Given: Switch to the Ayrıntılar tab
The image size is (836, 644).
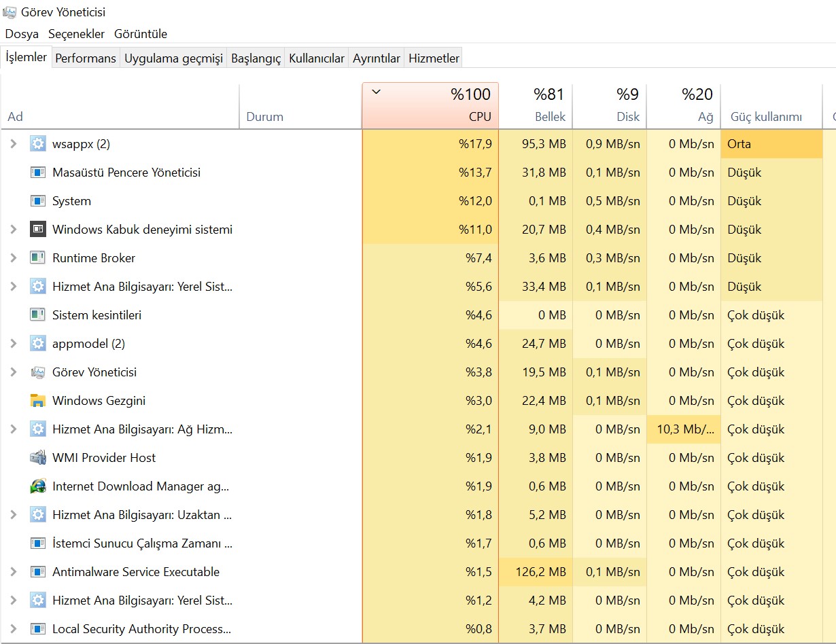Looking at the screenshot, I should coord(377,58).
